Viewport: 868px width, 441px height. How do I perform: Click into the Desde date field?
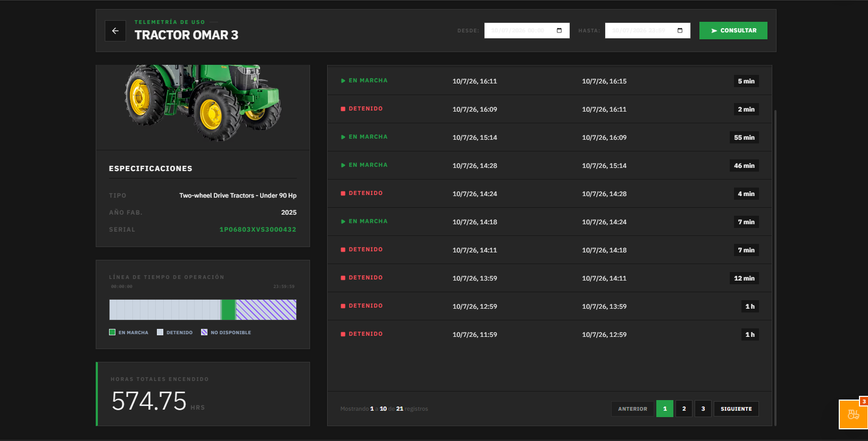pos(527,30)
